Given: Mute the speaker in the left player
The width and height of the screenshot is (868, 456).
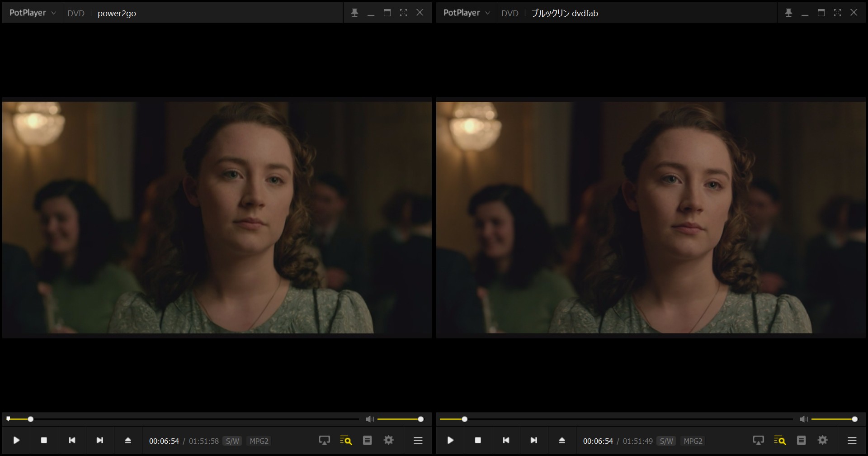Looking at the screenshot, I should point(369,419).
